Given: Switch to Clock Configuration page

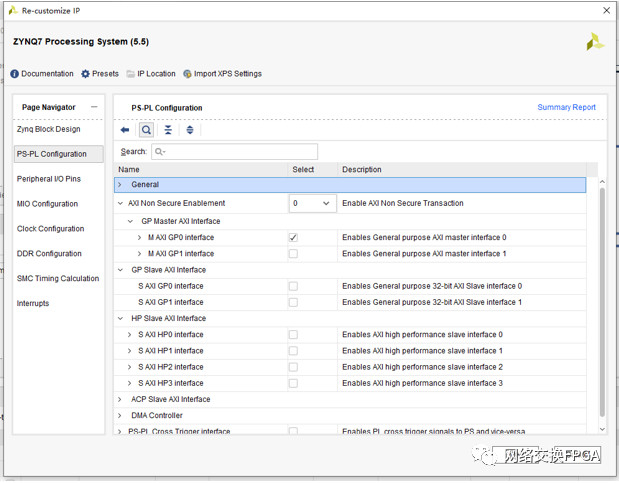Looking at the screenshot, I should click(x=50, y=229).
